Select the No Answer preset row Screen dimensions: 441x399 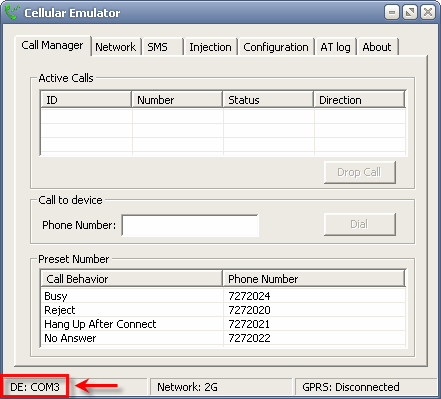223,338
